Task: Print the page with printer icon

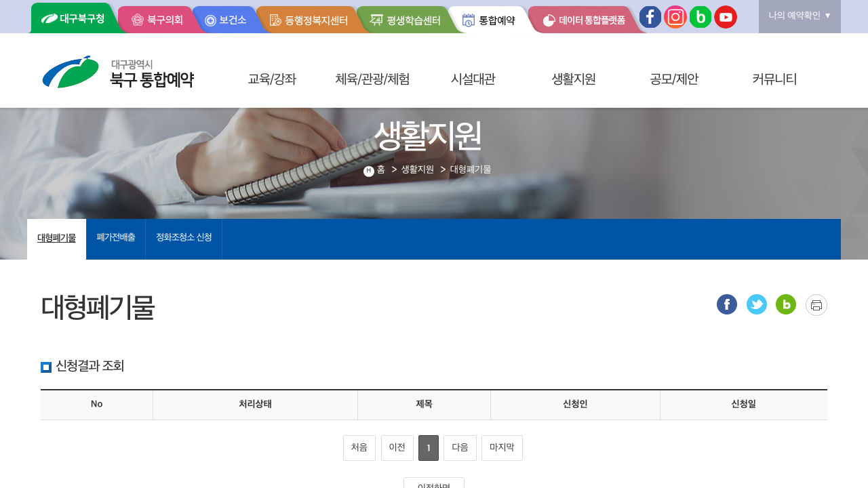Action: 816,305
